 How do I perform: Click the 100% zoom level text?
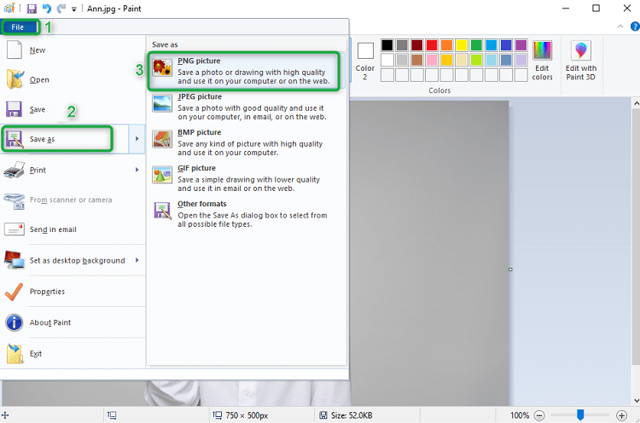click(519, 416)
